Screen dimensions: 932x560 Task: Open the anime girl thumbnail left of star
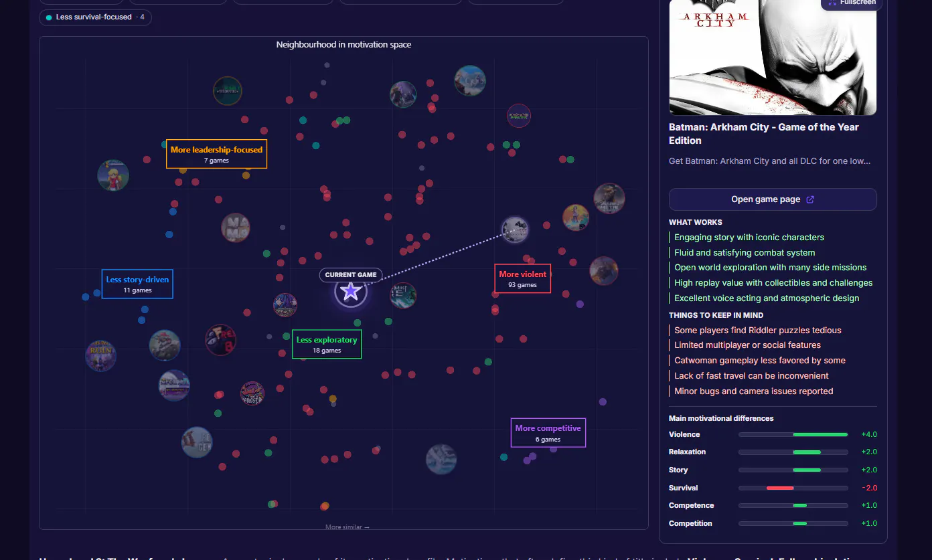click(285, 305)
